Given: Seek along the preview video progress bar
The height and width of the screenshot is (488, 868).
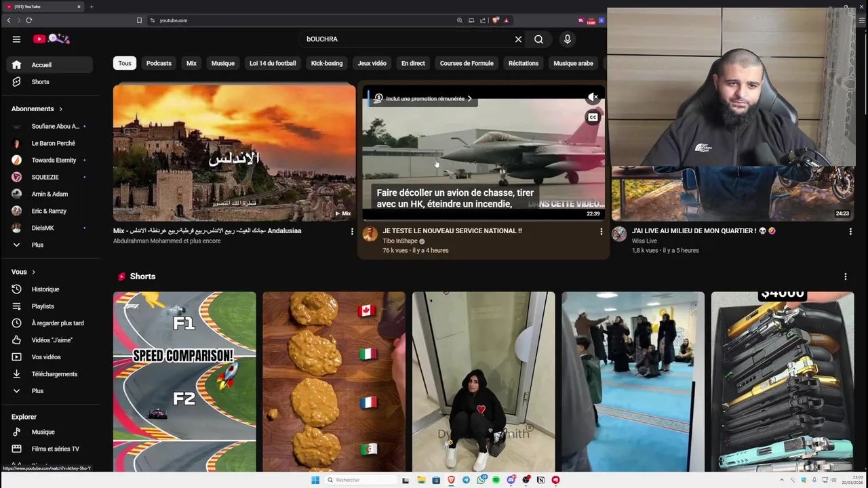Looking at the screenshot, I should point(484,220).
